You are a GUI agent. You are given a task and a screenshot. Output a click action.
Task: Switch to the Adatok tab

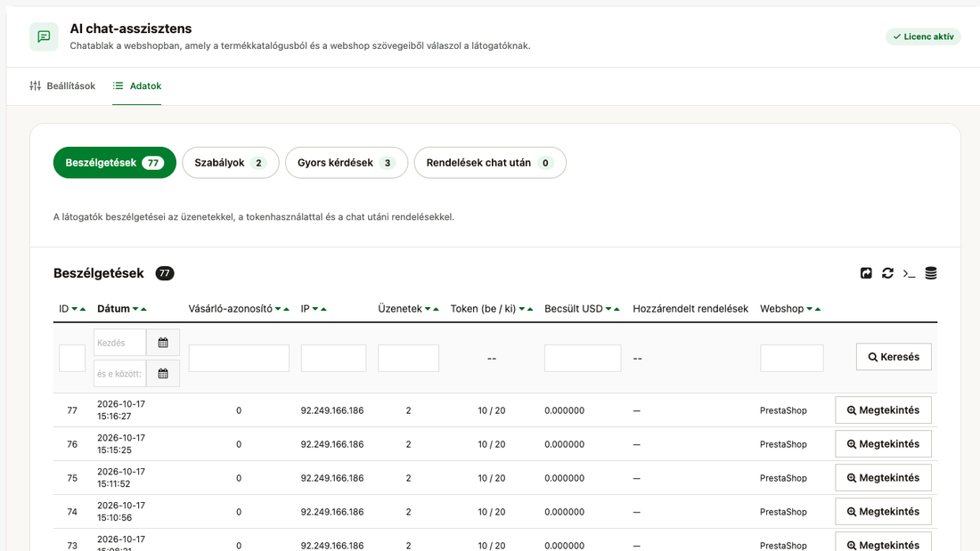[137, 85]
